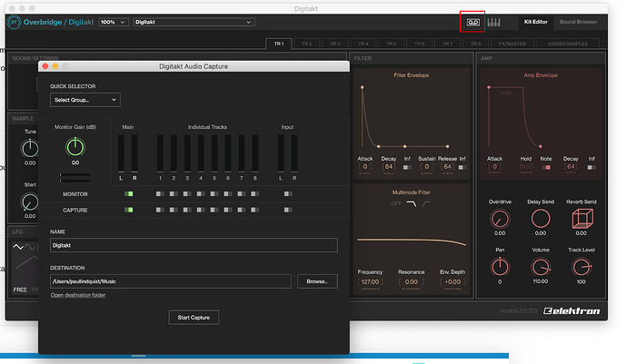
Task: Click the amp envelope Attack value
Action: (x=494, y=167)
